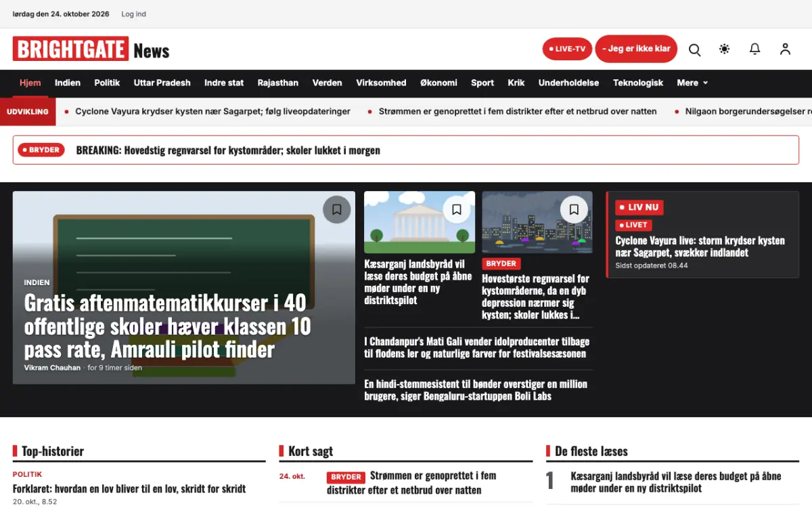Click the Brightgate News logo
Viewport: 812px width, 508px height.
[91, 49]
